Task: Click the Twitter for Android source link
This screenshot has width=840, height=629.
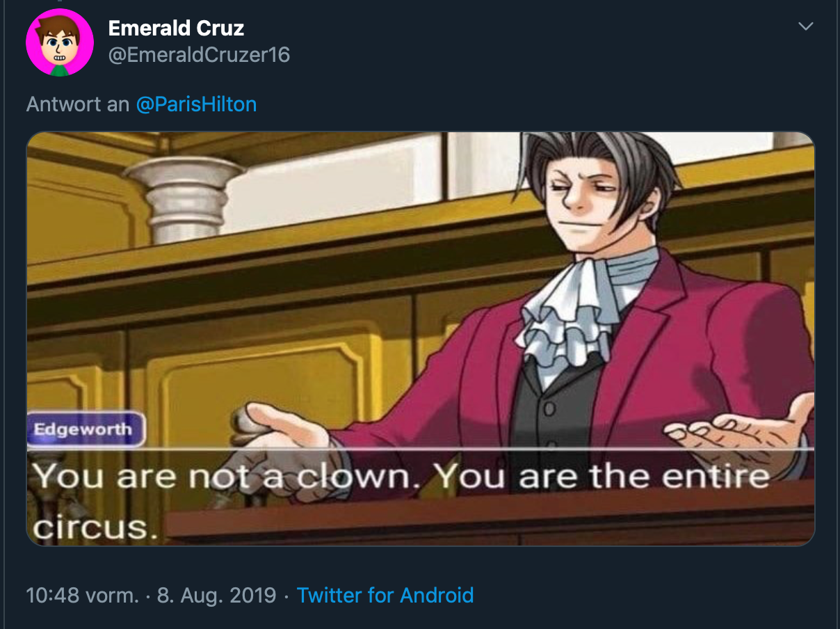Action: (385, 596)
